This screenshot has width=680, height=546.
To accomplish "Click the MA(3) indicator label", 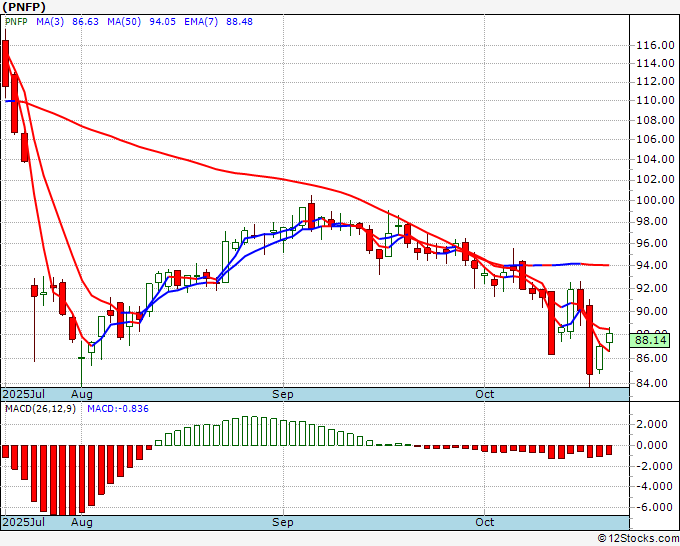I will pos(50,22).
